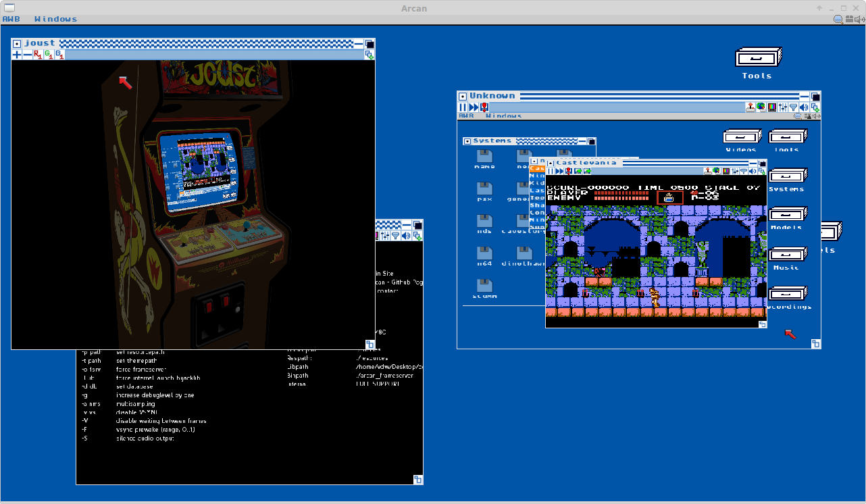Screen dimensions: 866x504
Task: Click the red pin icon in Castlevania toolbar
Action: click(569, 171)
